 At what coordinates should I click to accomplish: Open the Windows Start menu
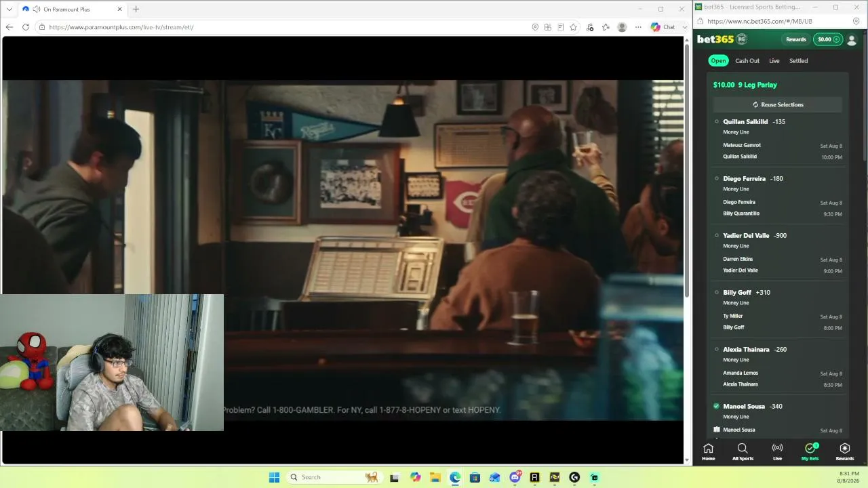[x=274, y=477]
